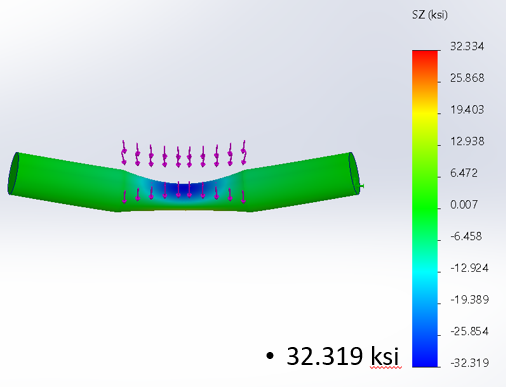Select the -12.924 legend value
506x387 pixels.
pos(469,268)
